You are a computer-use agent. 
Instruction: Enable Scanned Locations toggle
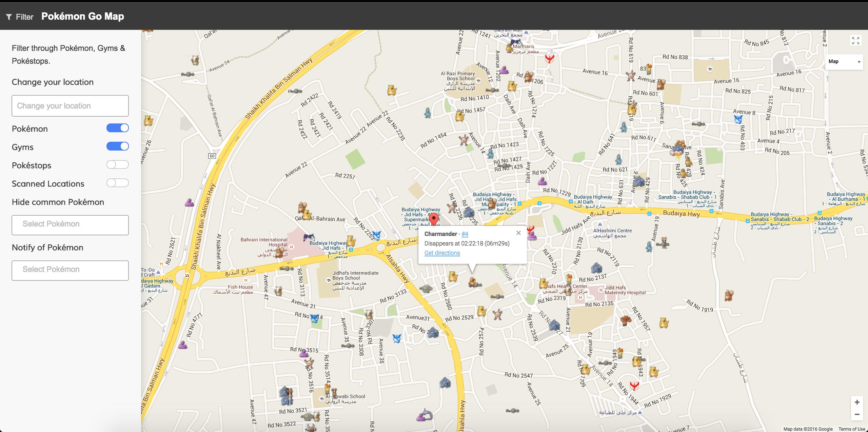click(117, 183)
